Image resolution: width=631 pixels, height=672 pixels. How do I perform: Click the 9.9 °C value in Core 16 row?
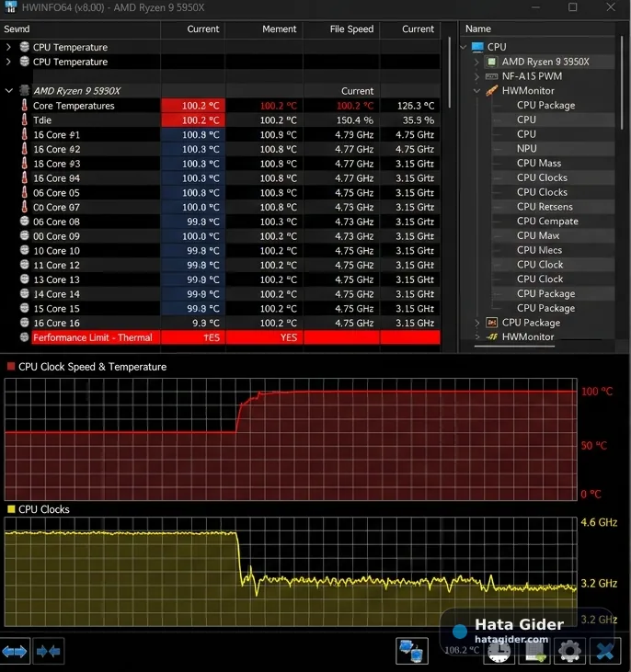205,323
